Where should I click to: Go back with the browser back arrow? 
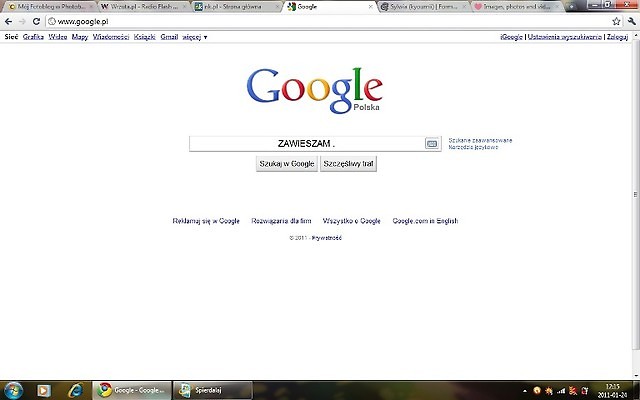point(9,22)
